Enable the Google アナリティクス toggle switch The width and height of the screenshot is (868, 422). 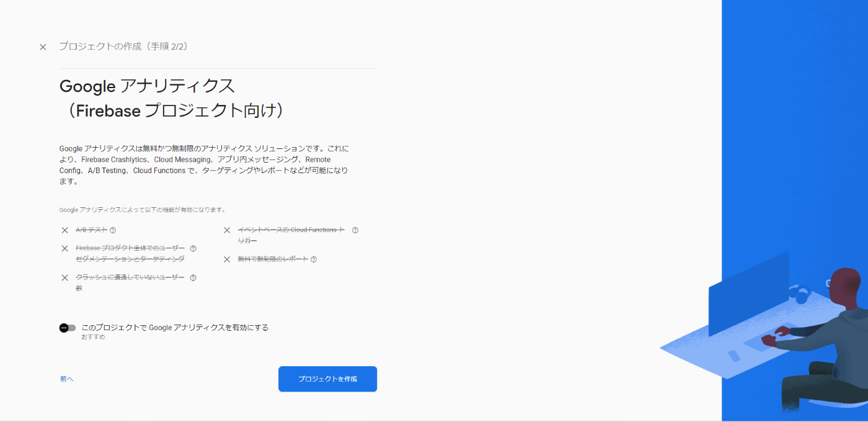click(x=67, y=328)
